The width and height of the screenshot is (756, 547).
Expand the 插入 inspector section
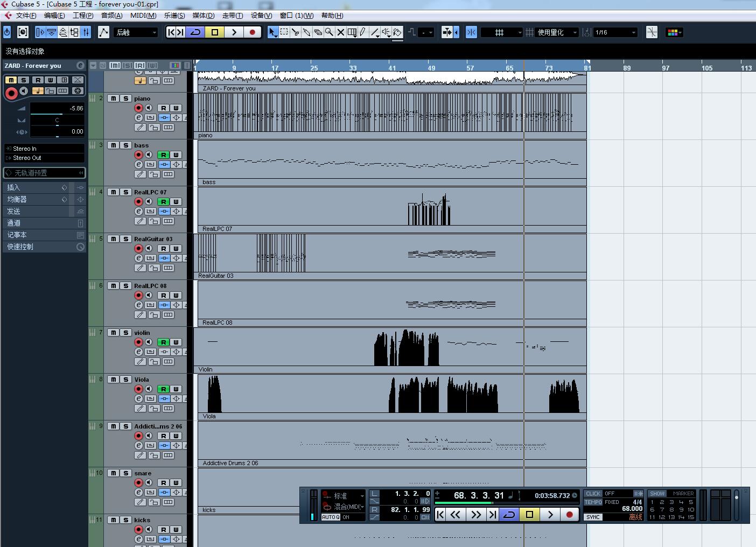43,187
